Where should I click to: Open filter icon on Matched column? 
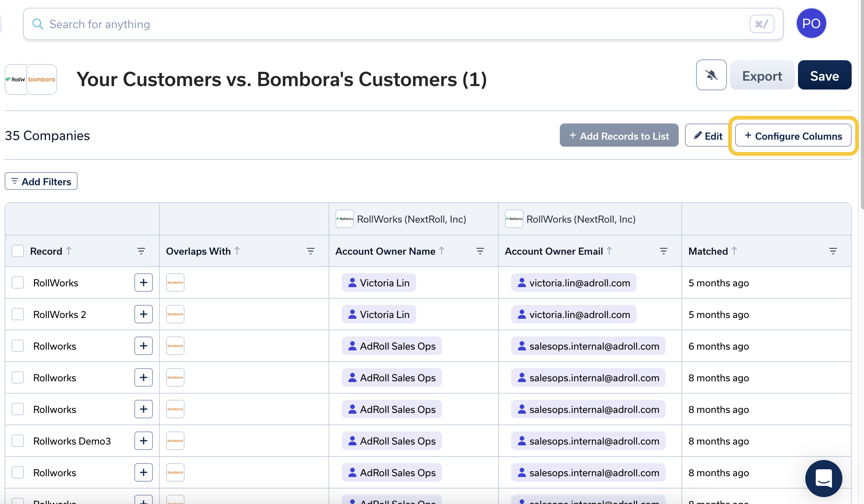click(833, 251)
